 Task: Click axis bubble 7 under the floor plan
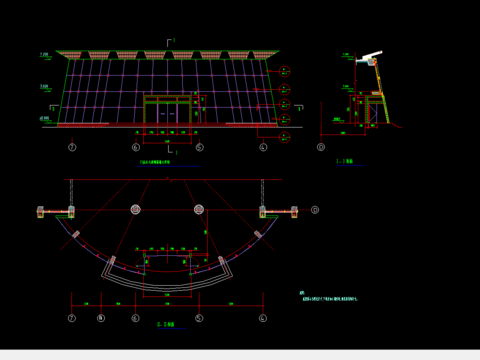point(72,318)
